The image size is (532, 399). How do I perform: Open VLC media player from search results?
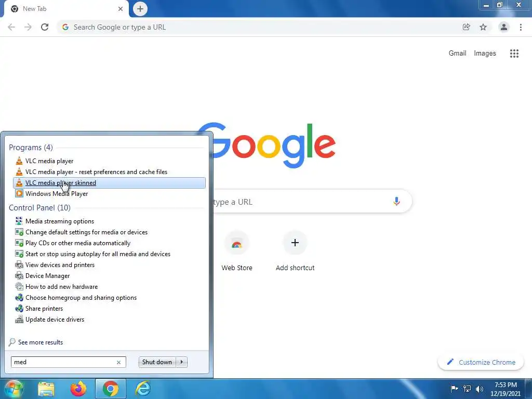click(x=49, y=161)
